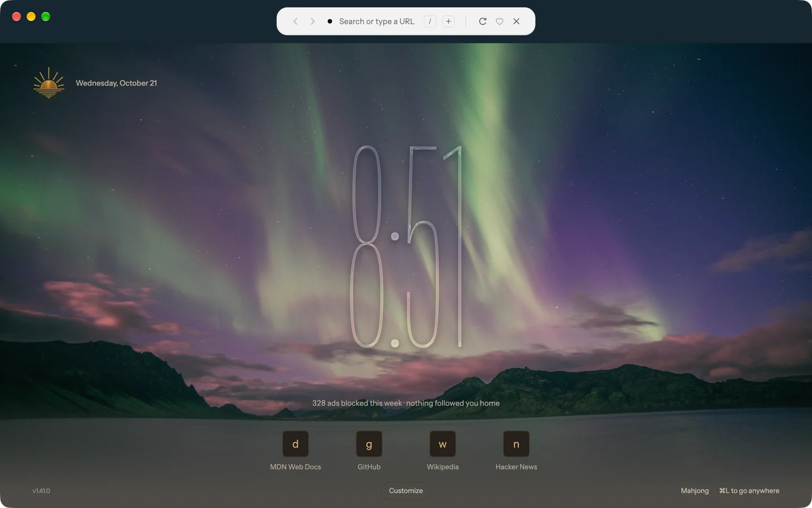Image resolution: width=812 pixels, height=508 pixels.
Task: Click the black site indicator dot
Action: pos(330,21)
